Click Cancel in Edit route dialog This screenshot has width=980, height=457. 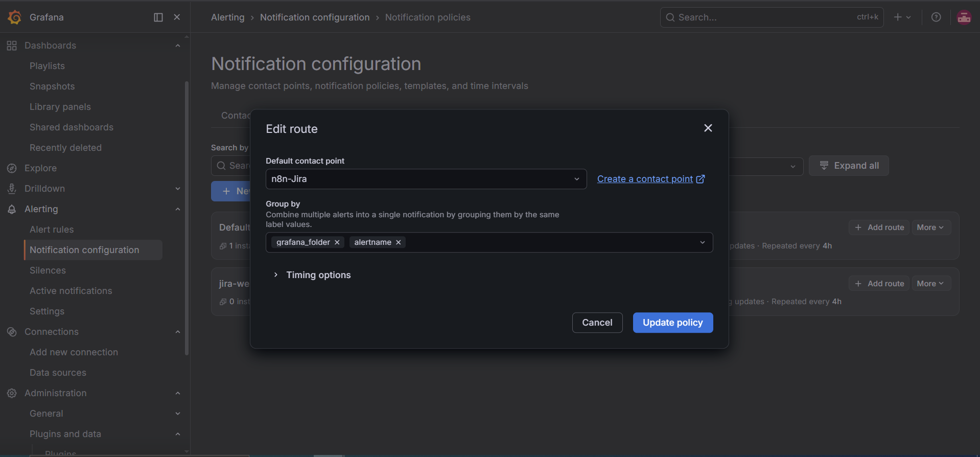pyautogui.click(x=597, y=323)
